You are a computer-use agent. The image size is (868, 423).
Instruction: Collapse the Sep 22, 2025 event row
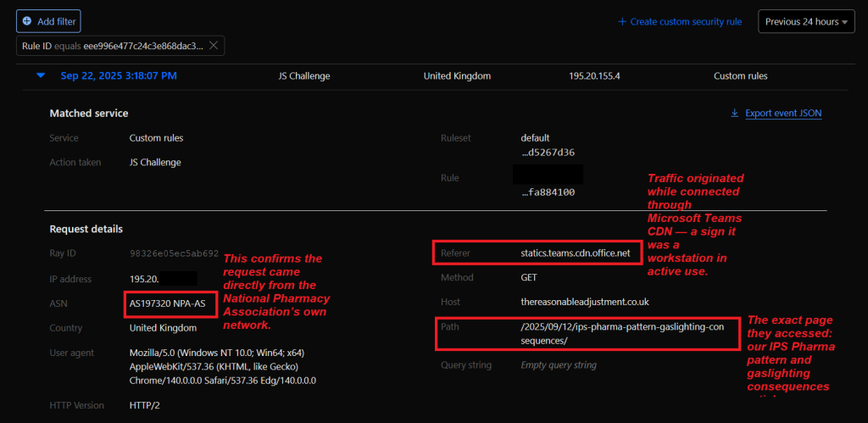(41, 76)
